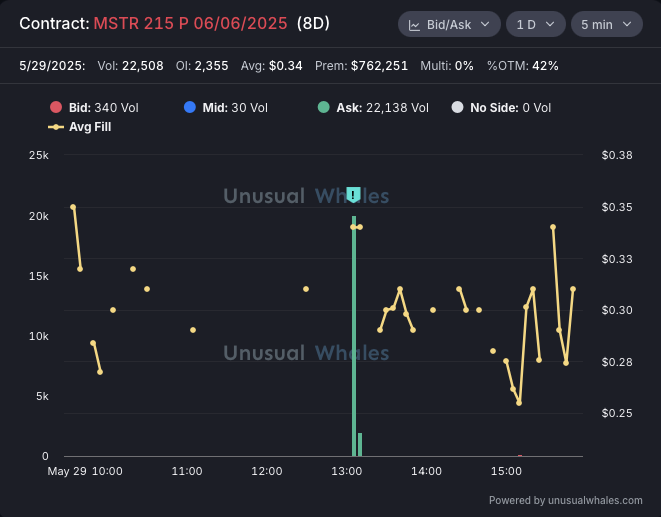Image resolution: width=661 pixels, height=517 pixels.
Task: Click the 5/29/2025 date label
Action: click(52, 66)
